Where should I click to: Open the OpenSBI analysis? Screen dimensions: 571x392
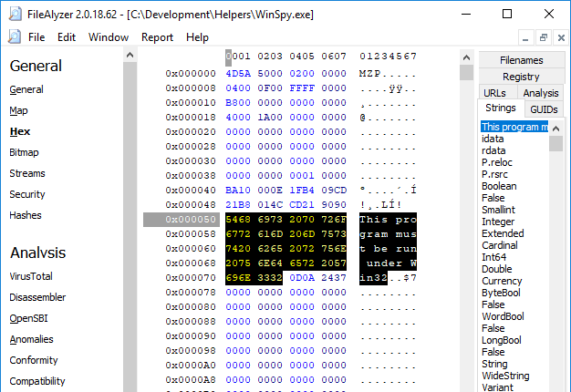(29, 318)
